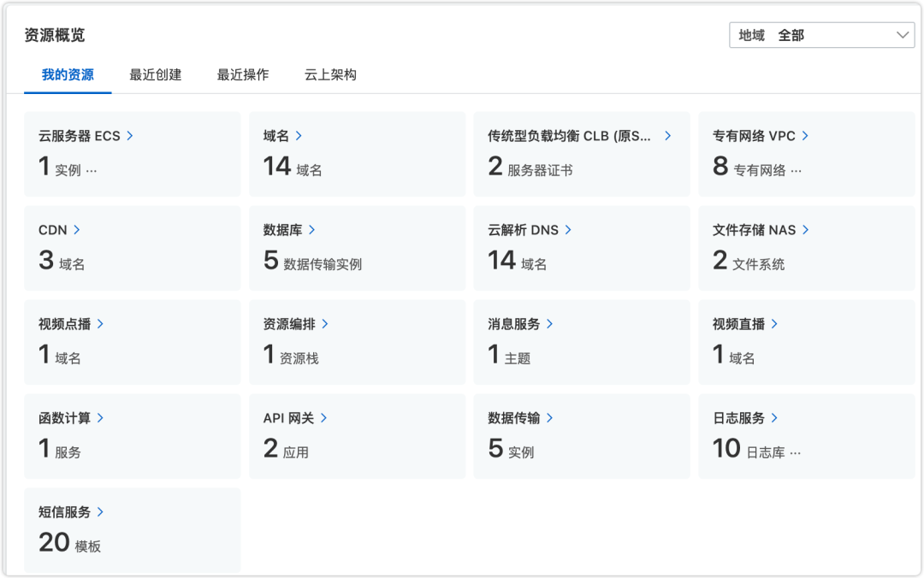Click the arrow next to 消息服务
Screen dimensions: 924x578
coord(550,324)
